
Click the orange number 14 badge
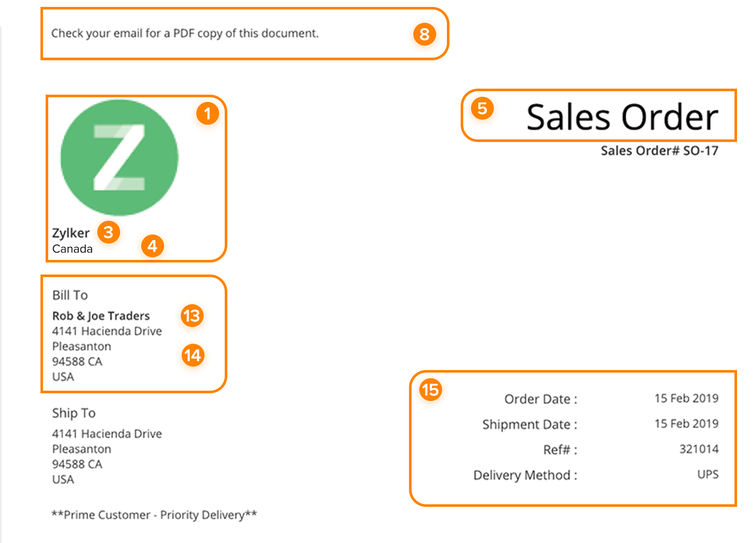coord(192,355)
